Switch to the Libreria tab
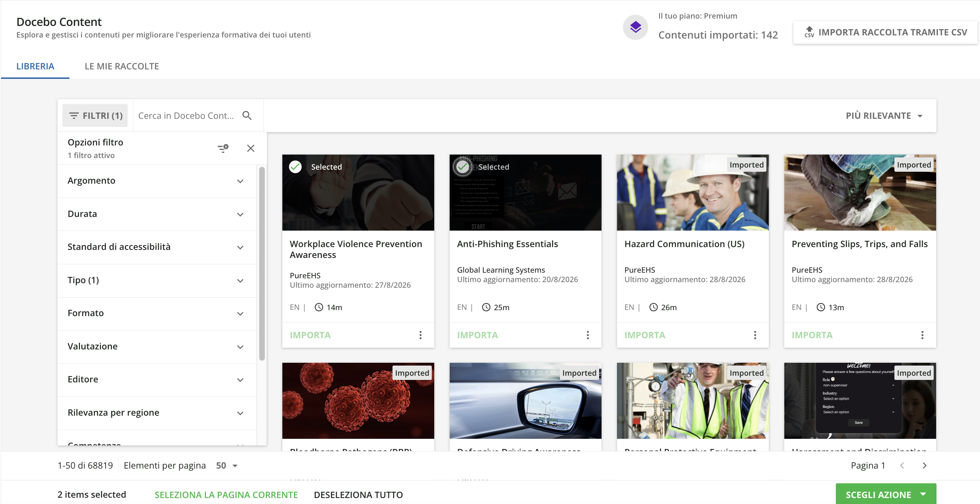The width and height of the screenshot is (980, 504). point(35,66)
